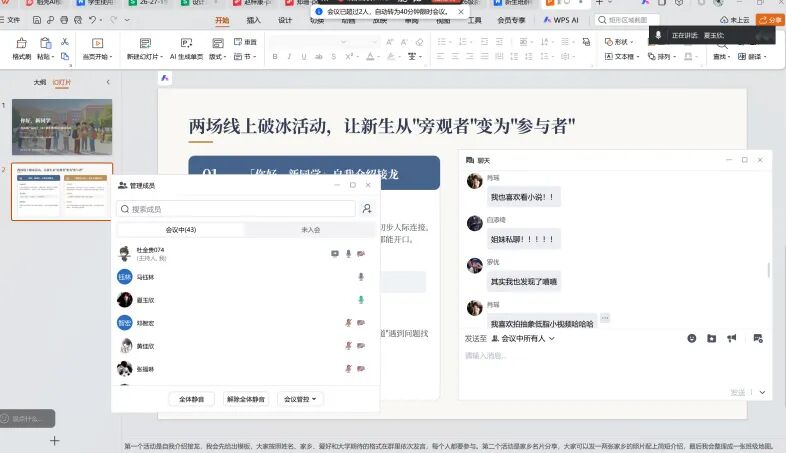This screenshot has width=786, height=453.
Task: Click the chat settings icon at toolbar right
Action: tap(758, 338)
